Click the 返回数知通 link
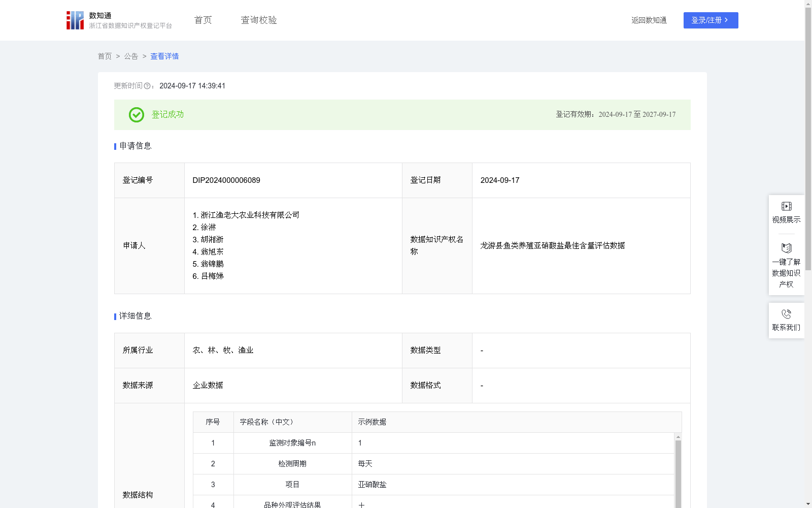 [x=649, y=20]
